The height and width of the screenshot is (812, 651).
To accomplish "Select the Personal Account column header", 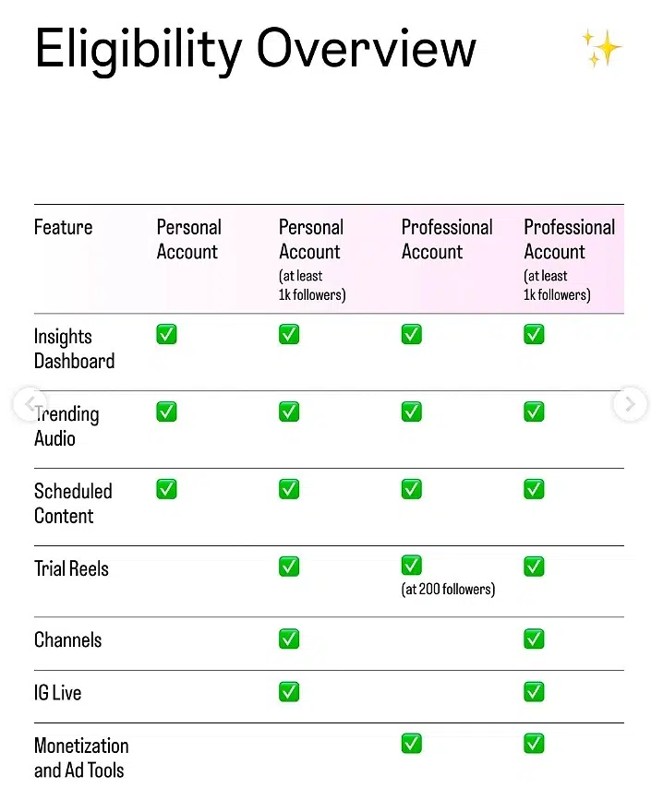I will [188, 239].
